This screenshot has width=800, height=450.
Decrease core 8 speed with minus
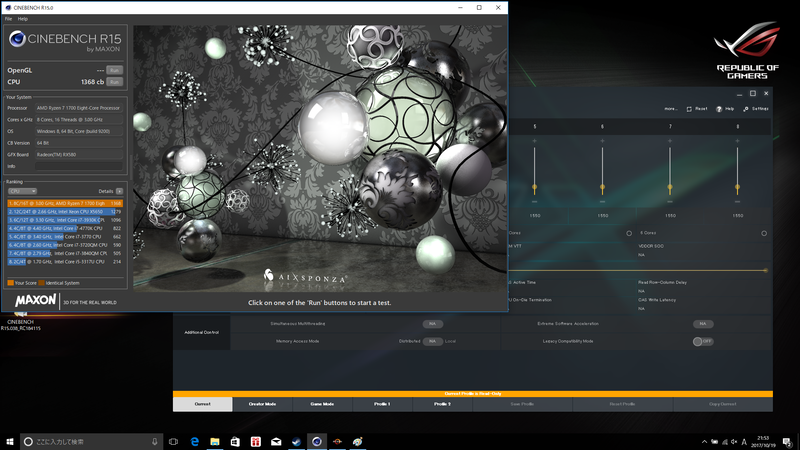pos(737,202)
